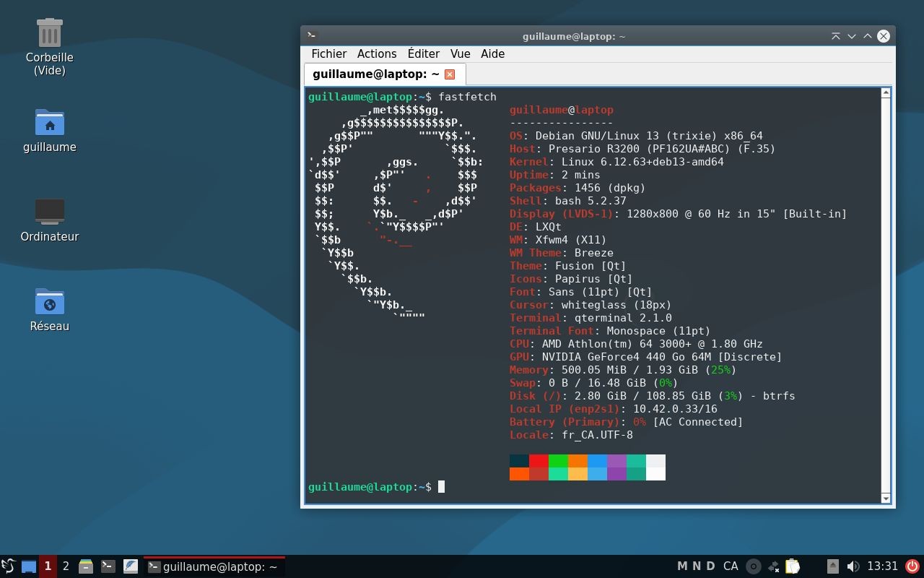This screenshot has width=924, height=578.
Task: Open the Fichier menu
Action: pyautogui.click(x=328, y=54)
